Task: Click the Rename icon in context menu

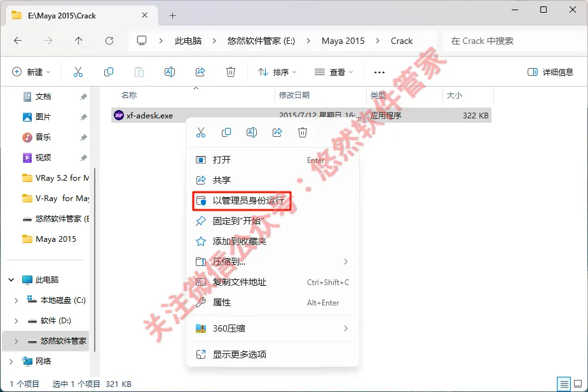Action: [x=252, y=132]
